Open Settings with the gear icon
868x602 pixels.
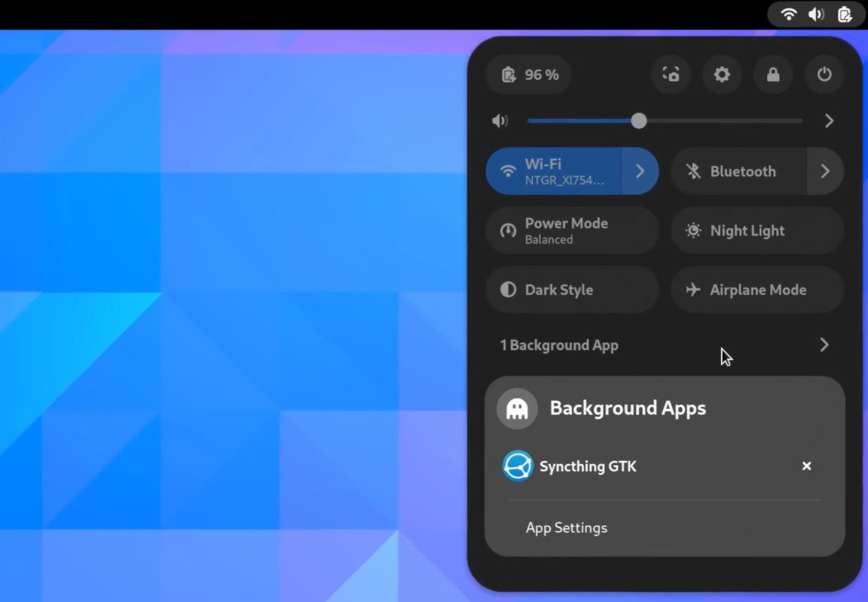tap(722, 74)
